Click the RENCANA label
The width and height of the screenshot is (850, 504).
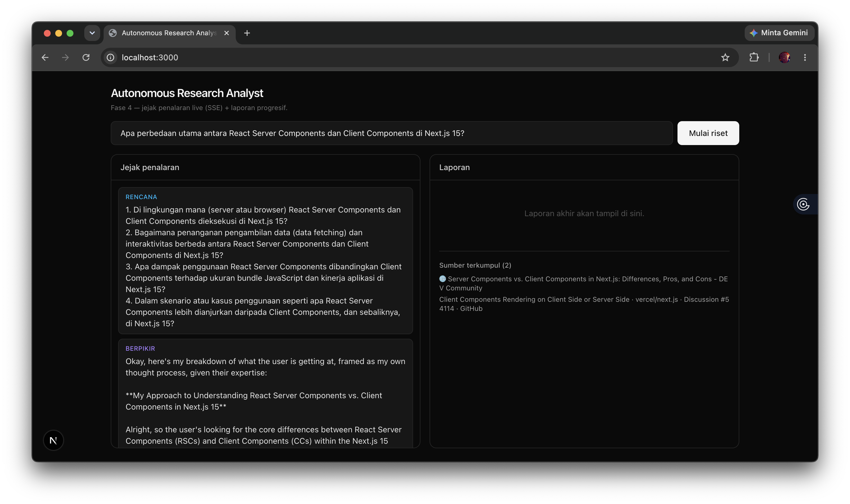coord(141,197)
